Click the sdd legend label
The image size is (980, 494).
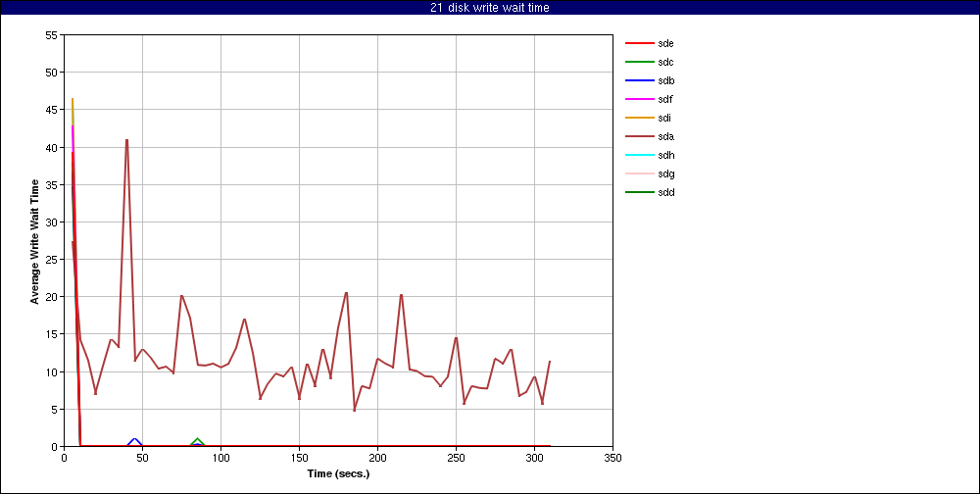coord(665,192)
